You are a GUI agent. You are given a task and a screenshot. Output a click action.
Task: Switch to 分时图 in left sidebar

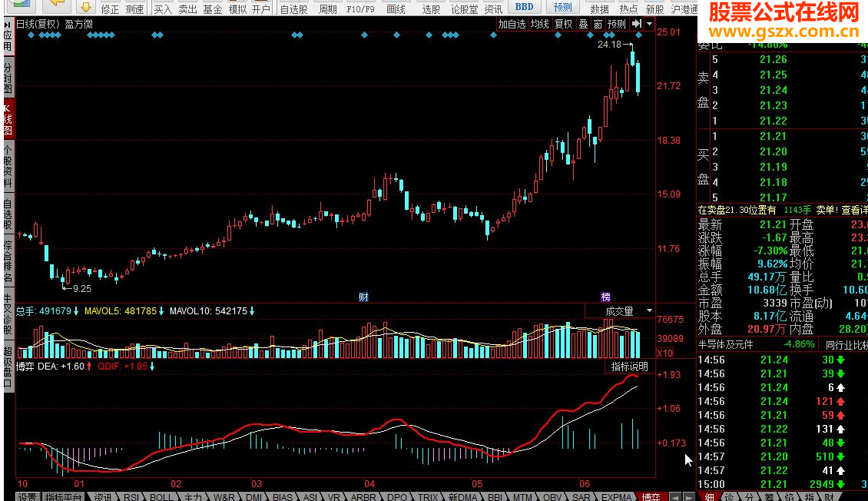pos(8,78)
